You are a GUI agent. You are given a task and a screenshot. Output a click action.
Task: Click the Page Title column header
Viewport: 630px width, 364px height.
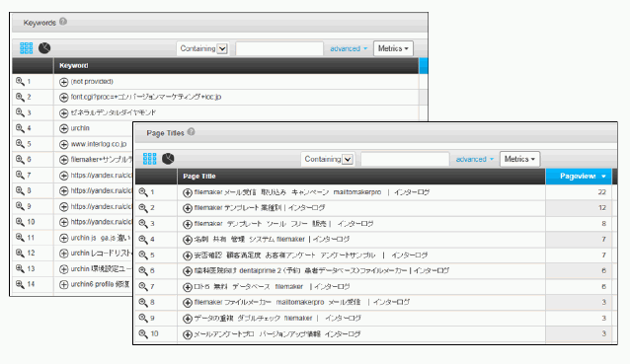[x=360, y=177]
